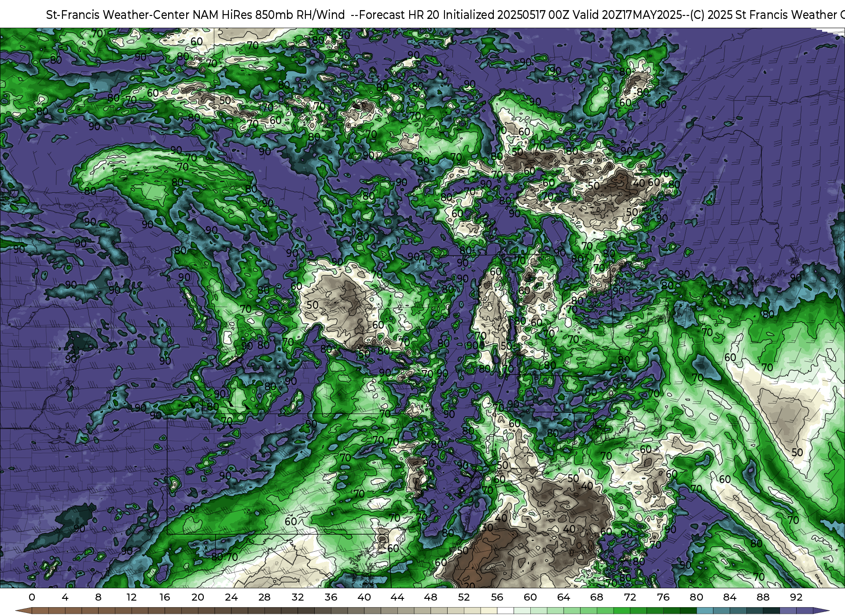Click the colorbar tick label "40"

[x=364, y=597]
